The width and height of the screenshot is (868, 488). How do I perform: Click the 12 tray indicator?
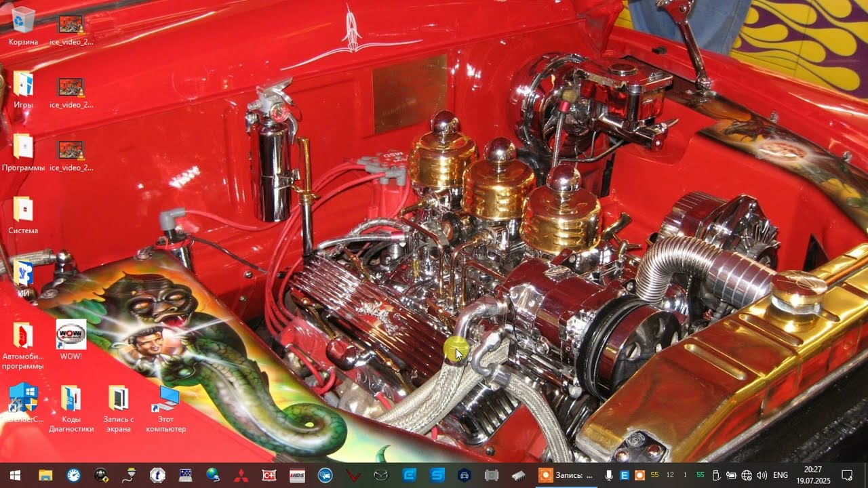click(x=670, y=475)
